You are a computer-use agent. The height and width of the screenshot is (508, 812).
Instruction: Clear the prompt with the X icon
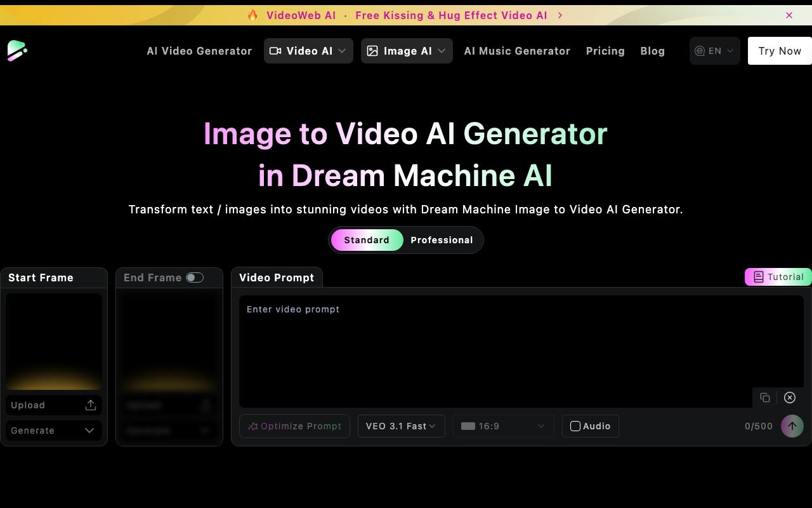tap(790, 398)
